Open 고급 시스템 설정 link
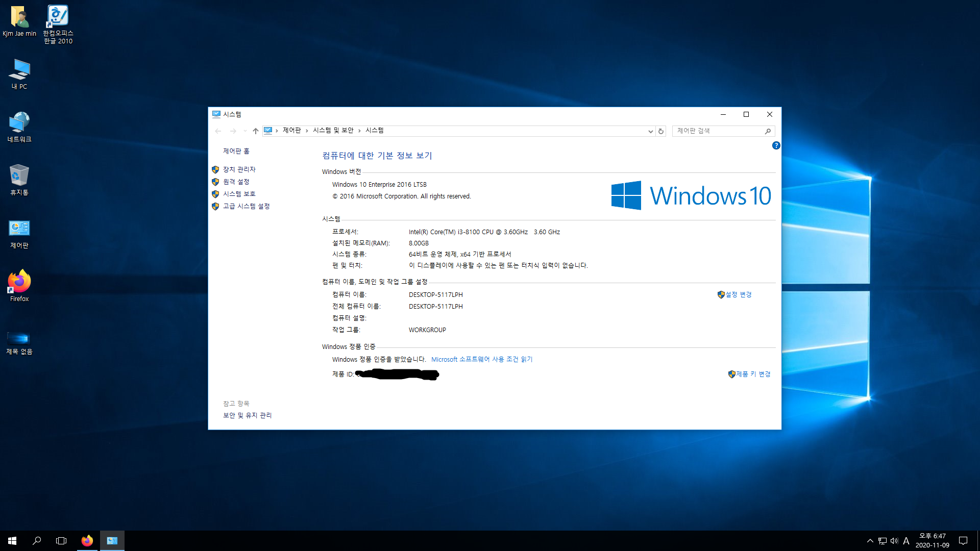Viewport: 980px width, 551px height. (246, 206)
